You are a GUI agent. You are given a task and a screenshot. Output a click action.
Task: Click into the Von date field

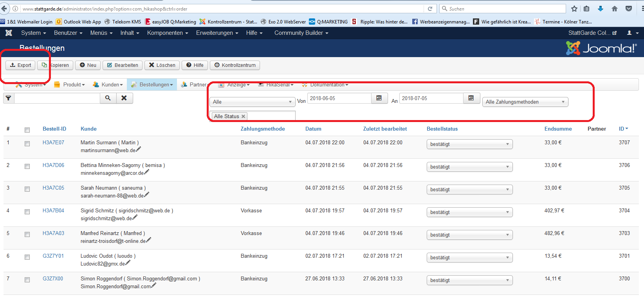point(339,98)
